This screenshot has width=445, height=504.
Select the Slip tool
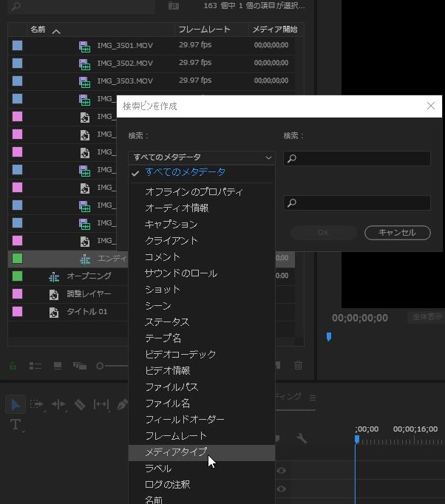pos(101,404)
